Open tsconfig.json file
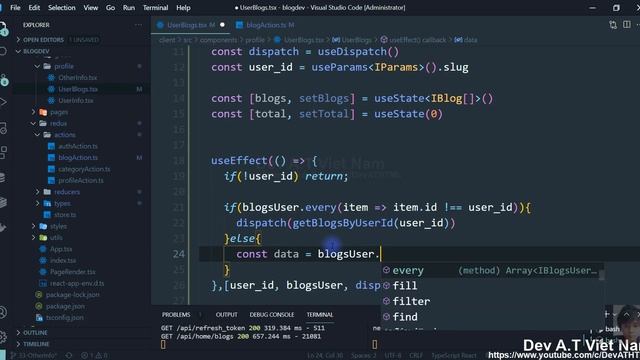640x360 pixels. [x=64, y=318]
